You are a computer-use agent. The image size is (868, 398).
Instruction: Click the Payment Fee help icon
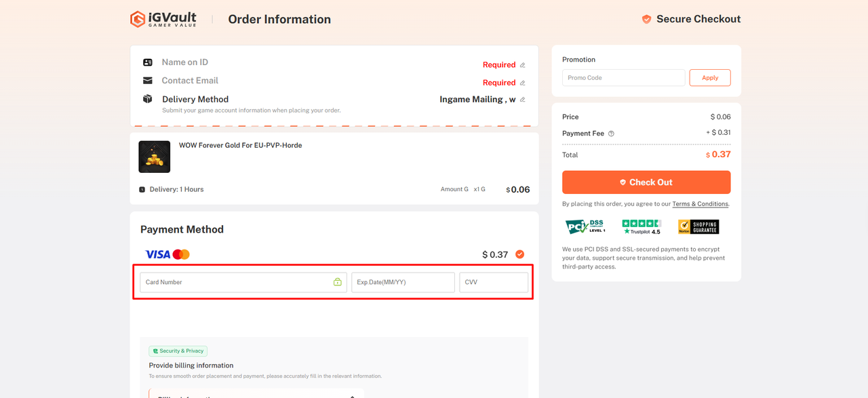tap(611, 134)
